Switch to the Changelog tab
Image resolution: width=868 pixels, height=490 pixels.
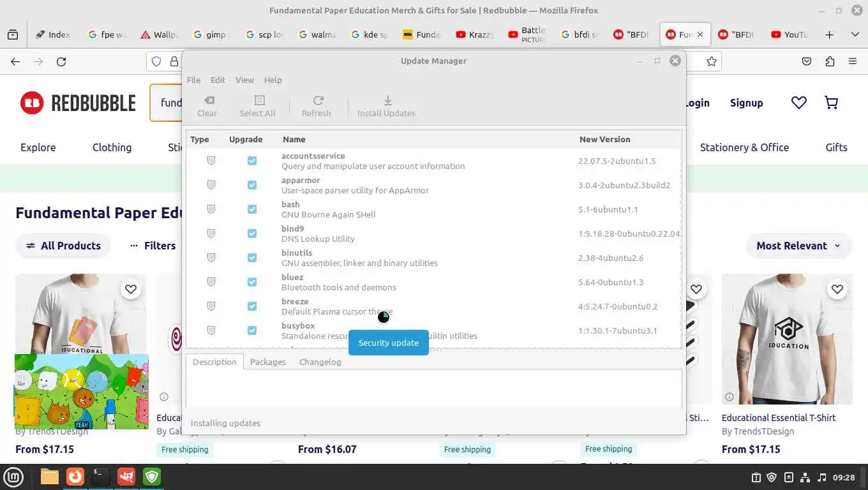pyautogui.click(x=320, y=362)
